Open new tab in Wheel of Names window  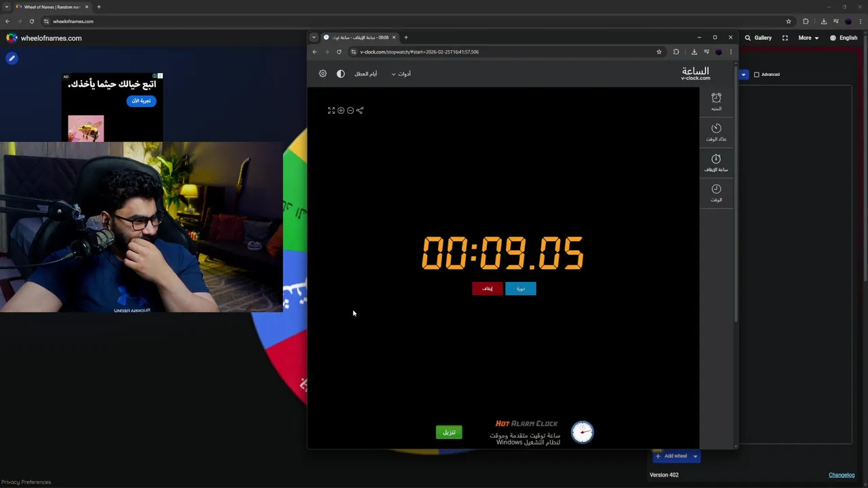click(x=98, y=7)
